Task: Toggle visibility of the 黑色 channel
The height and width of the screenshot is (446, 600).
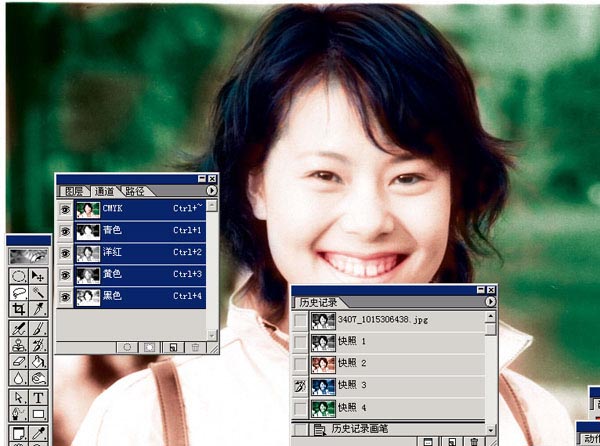Action: (x=65, y=297)
